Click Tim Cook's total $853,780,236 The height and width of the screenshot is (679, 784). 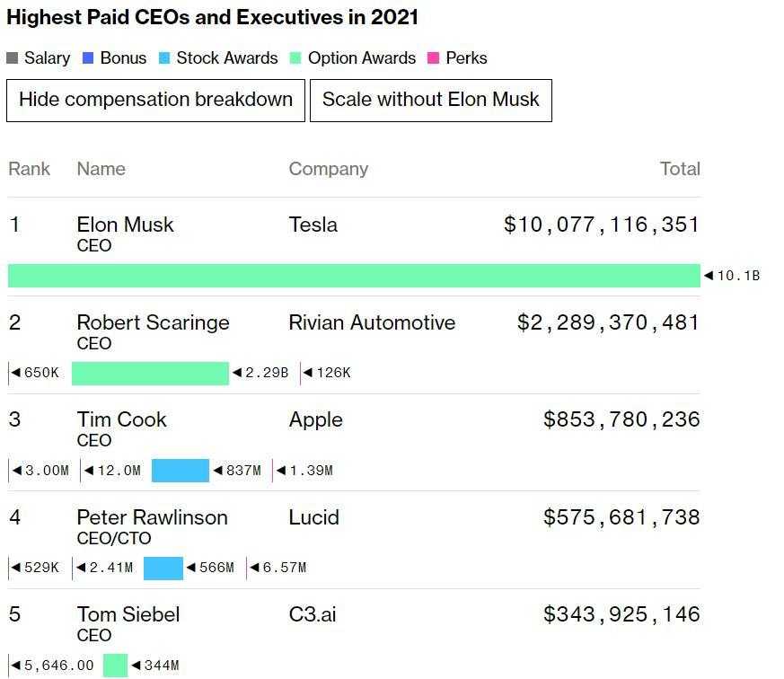tap(621, 419)
